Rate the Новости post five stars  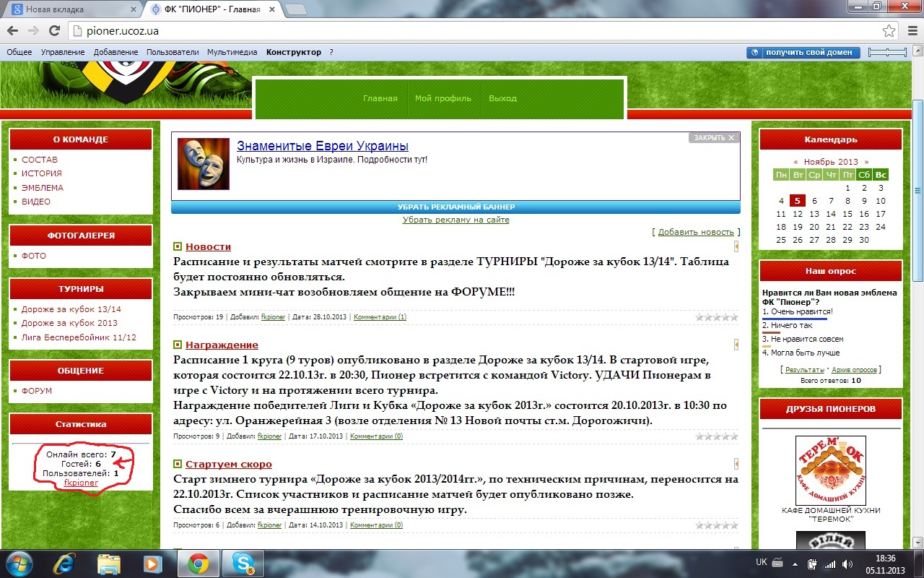[734, 317]
